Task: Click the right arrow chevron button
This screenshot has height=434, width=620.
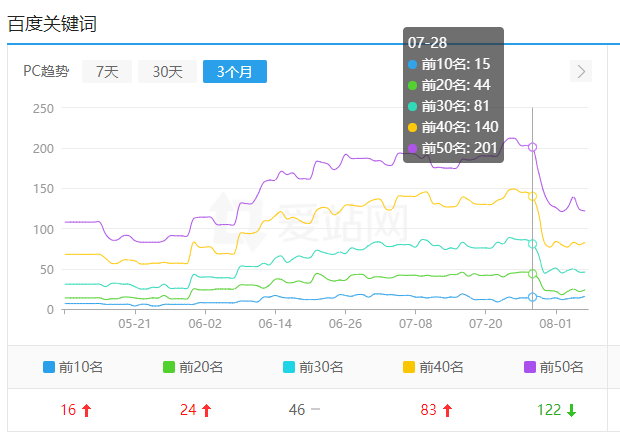Action: pyautogui.click(x=581, y=71)
